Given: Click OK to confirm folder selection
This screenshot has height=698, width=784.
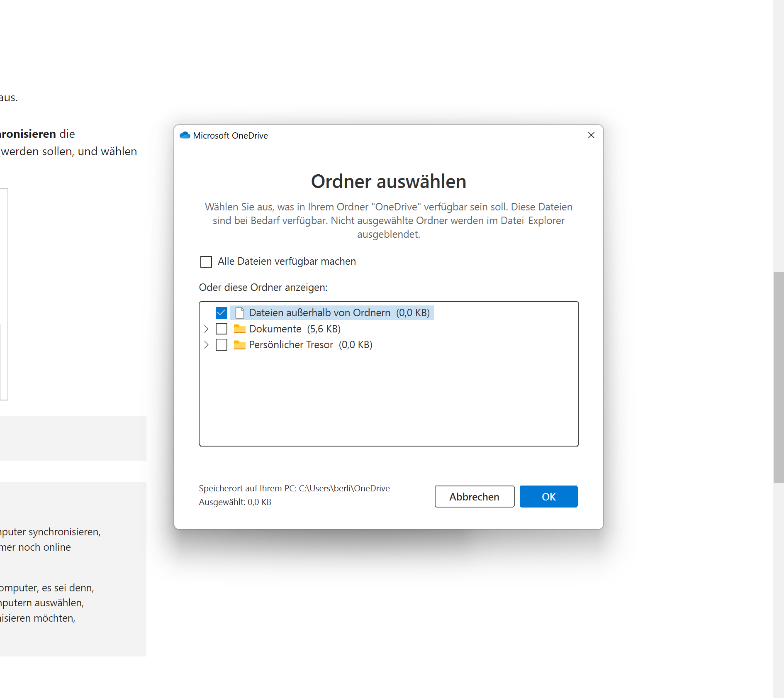Looking at the screenshot, I should 548,496.
